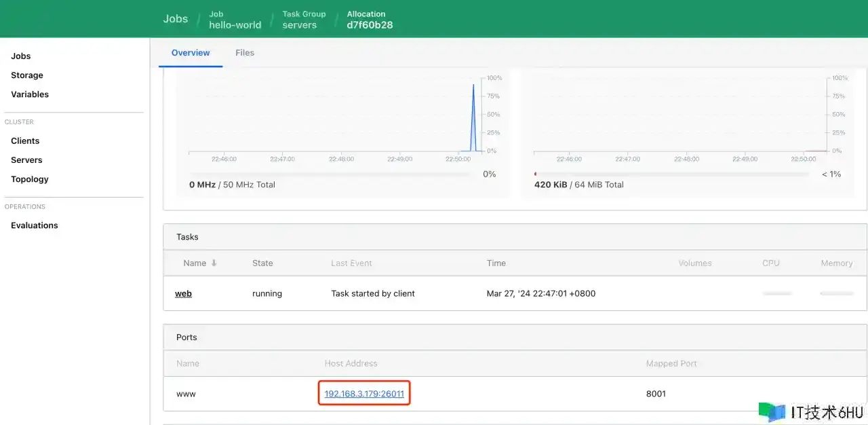Viewport: 868px width, 425px height.
Task: Click the 'running' state cell
Action: pos(267,293)
